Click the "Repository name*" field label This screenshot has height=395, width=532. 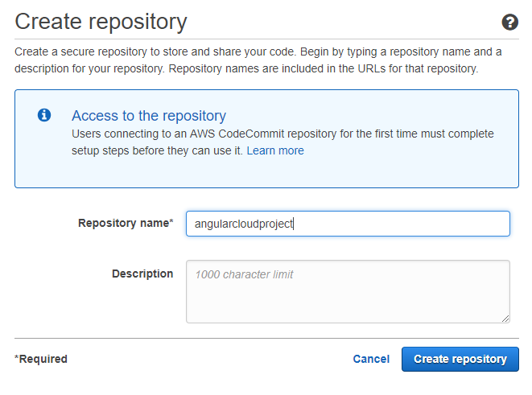(125, 223)
